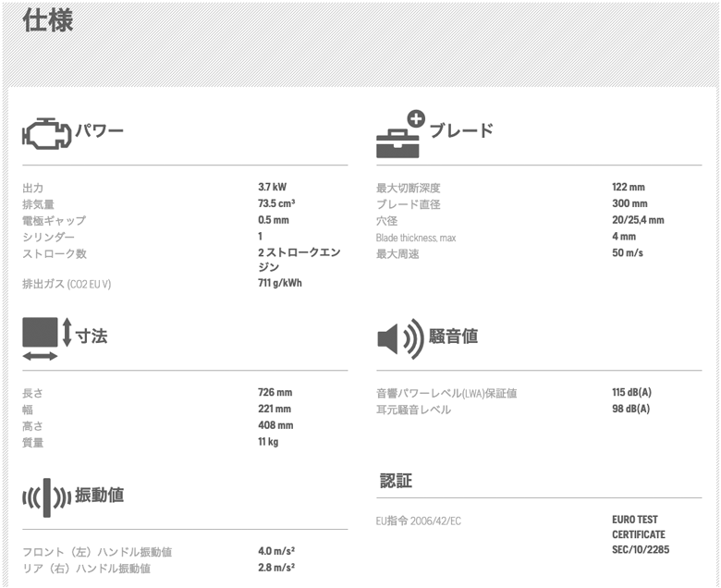721x588 pixels.
Task: Click the EU指令 2006/42/EC label
Action: click(x=419, y=521)
